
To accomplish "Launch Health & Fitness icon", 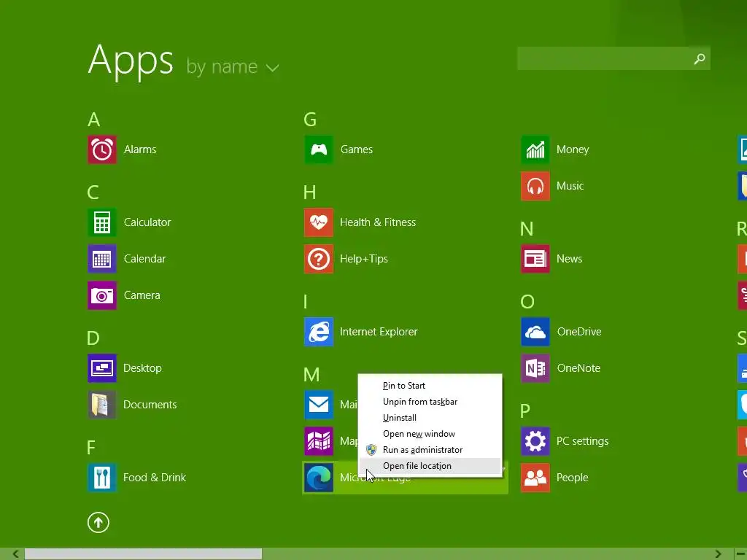I will [x=319, y=222].
